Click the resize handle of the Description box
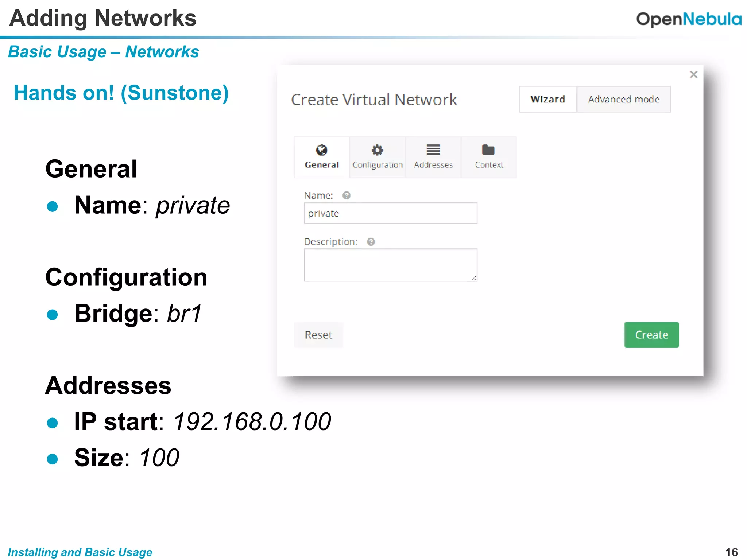The height and width of the screenshot is (560, 747). pos(474,278)
